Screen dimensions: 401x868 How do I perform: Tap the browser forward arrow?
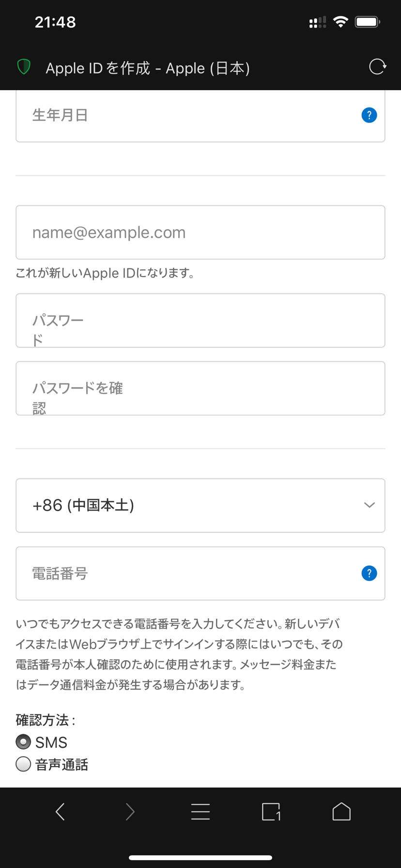click(x=130, y=811)
